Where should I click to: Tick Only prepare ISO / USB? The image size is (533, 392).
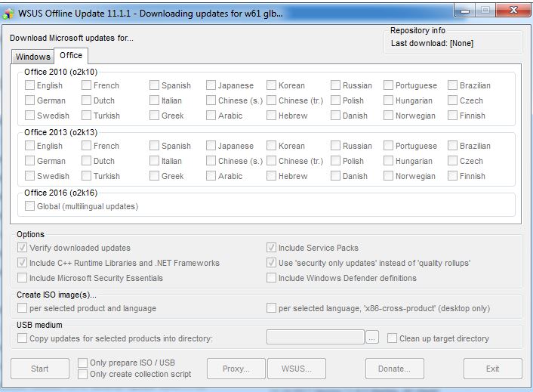[82, 363]
